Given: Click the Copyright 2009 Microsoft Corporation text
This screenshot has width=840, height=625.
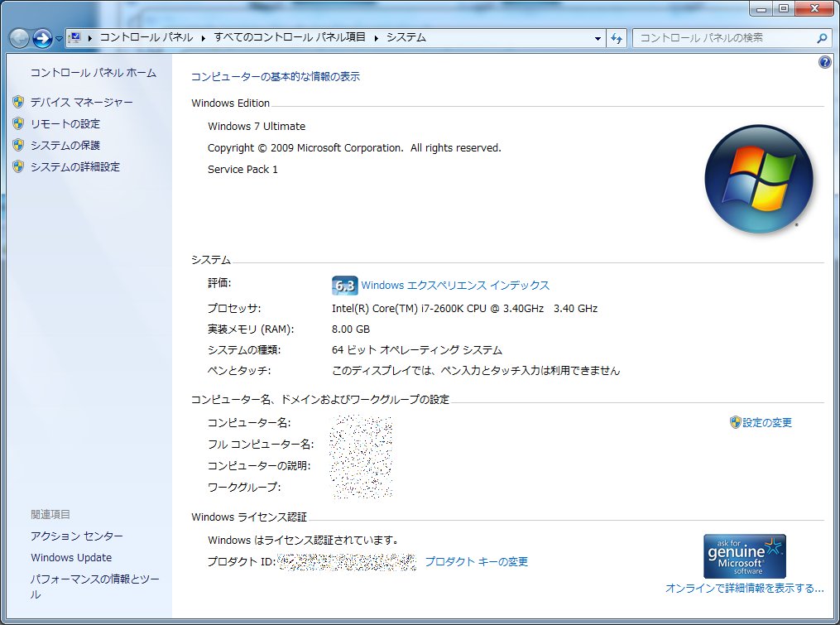Looking at the screenshot, I should pos(354,148).
